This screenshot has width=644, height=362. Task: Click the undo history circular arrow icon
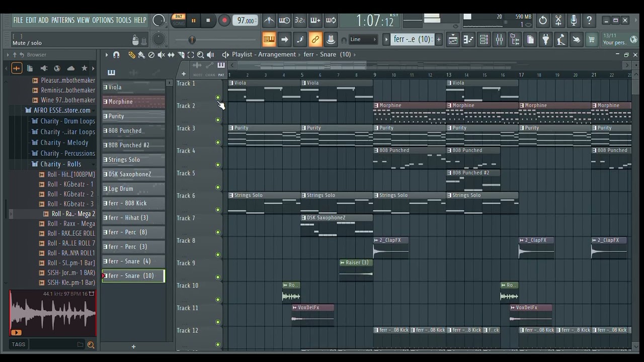(x=543, y=21)
